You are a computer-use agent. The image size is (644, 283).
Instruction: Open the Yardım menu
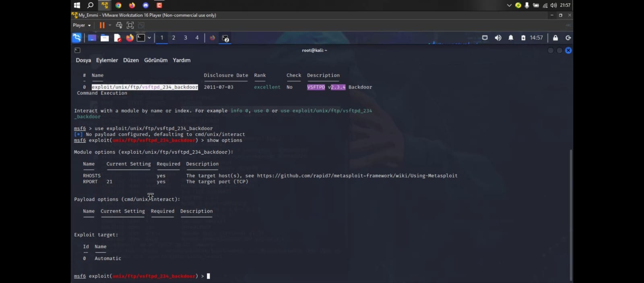click(x=182, y=60)
